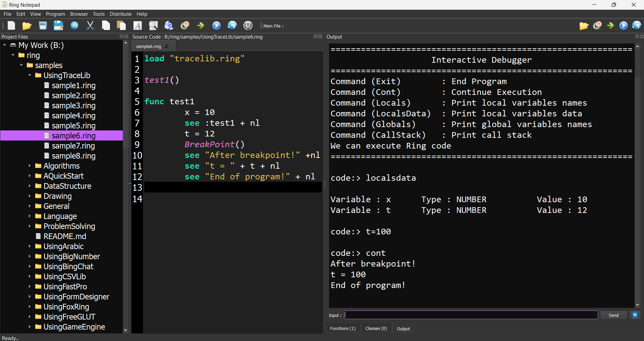This screenshot has width=644, height=341.
Task: Expand the UsingGameEngine folder
Action: coord(30,327)
